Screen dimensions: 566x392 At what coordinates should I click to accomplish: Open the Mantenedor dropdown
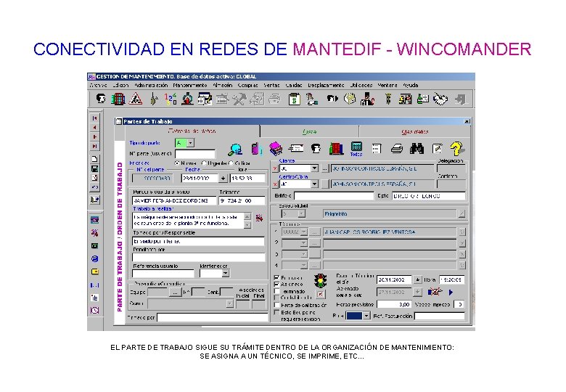click(226, 273)
